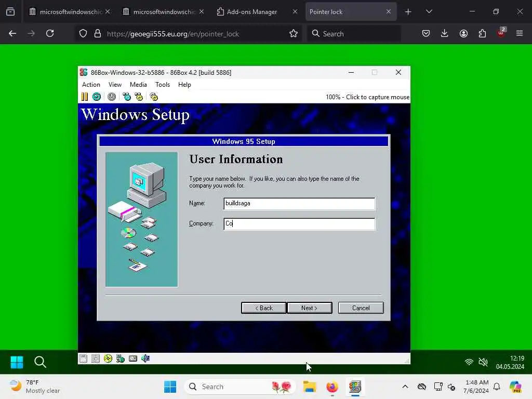Open the Firefox Downloads panel
The height and width of the screenshot is (399, 532).
[445, 33]
